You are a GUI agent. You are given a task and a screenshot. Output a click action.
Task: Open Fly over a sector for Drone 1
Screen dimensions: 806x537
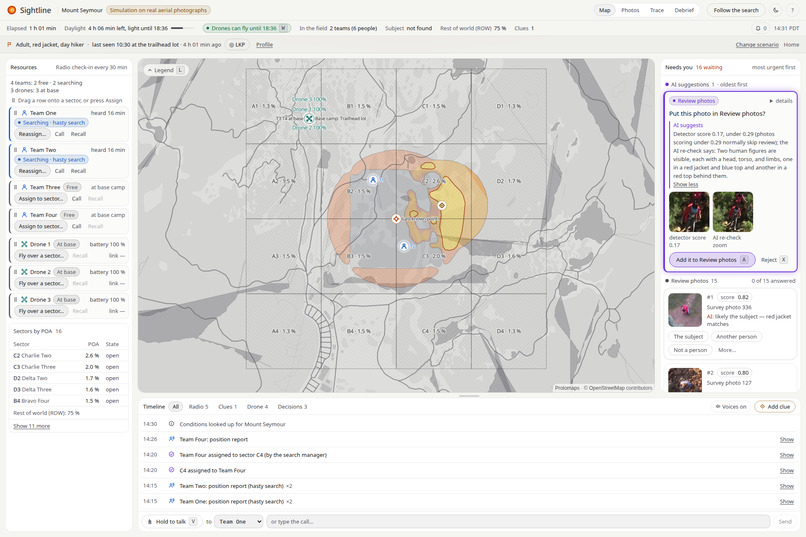tap(41, 256)
